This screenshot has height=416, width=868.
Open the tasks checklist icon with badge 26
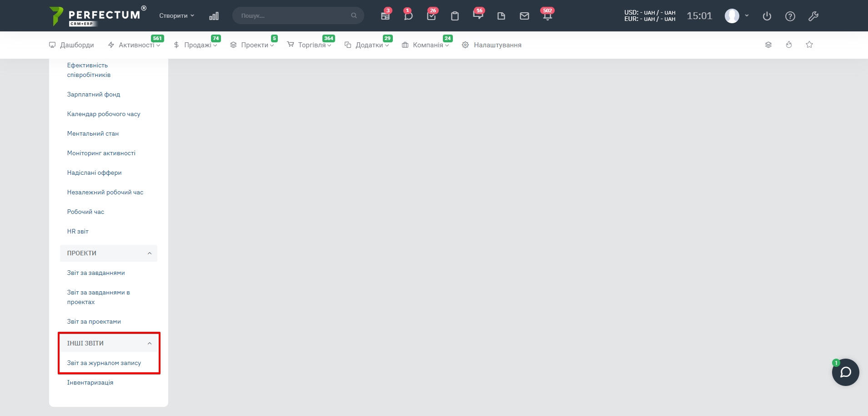[x=431, y=16]
